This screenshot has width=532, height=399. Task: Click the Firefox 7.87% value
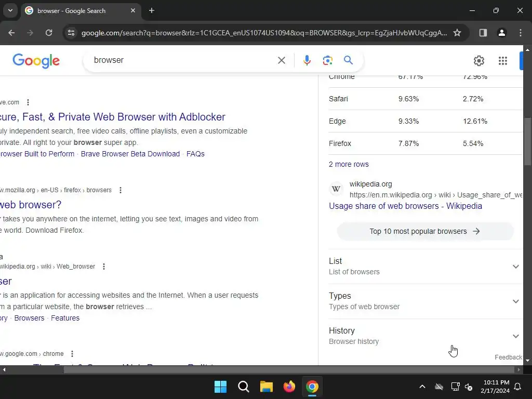coord(408,143)
